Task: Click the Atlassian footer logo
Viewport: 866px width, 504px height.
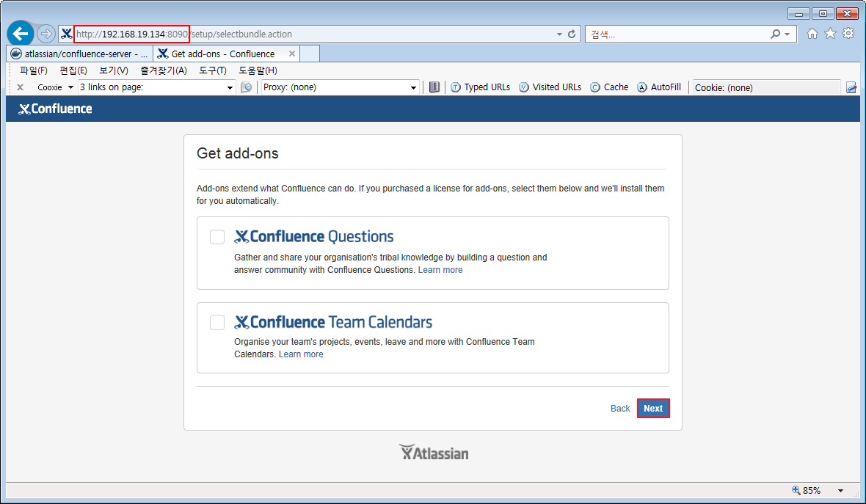Action: point(434,453)
